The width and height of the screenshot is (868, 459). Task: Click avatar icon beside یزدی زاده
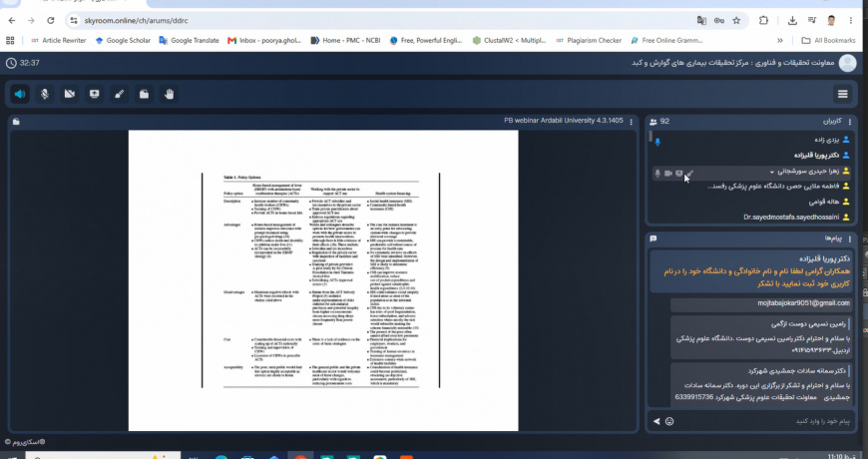pyautogui.click(x=846, y=140)
